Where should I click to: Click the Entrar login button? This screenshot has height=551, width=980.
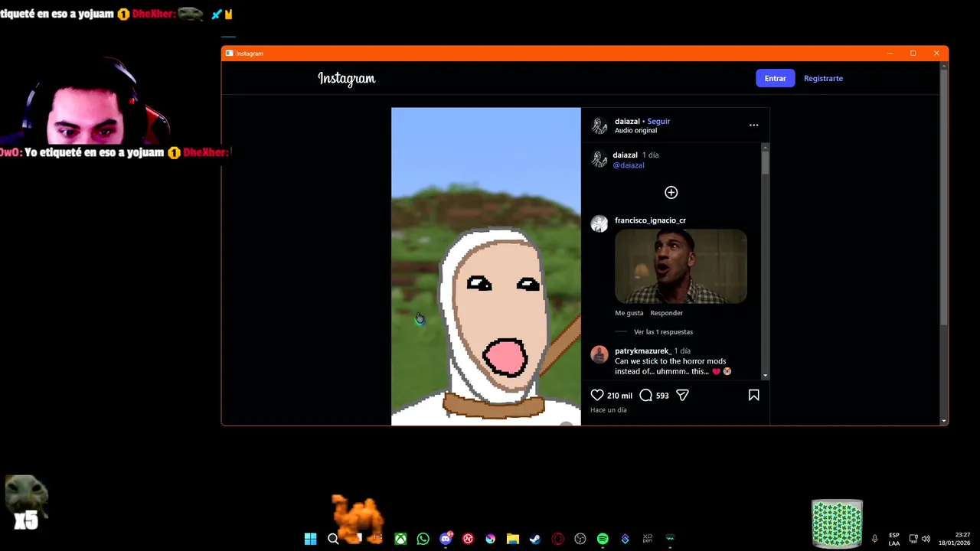click(775, 78)
